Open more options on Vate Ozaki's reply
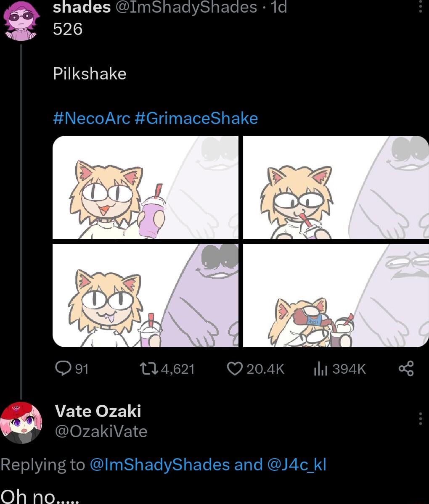Viewport: 429px width, 504px height. click(x=420, y=419)
